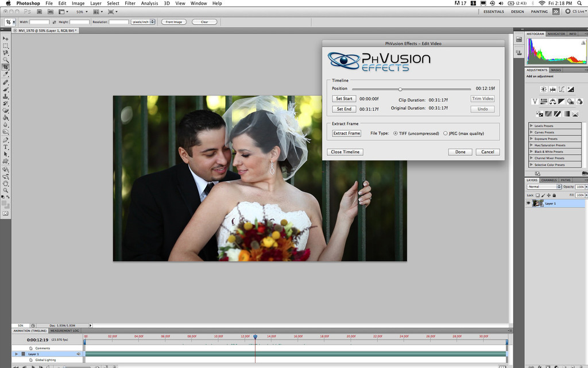Select the Crop tool in toolbox

click(x=6, y=67)
